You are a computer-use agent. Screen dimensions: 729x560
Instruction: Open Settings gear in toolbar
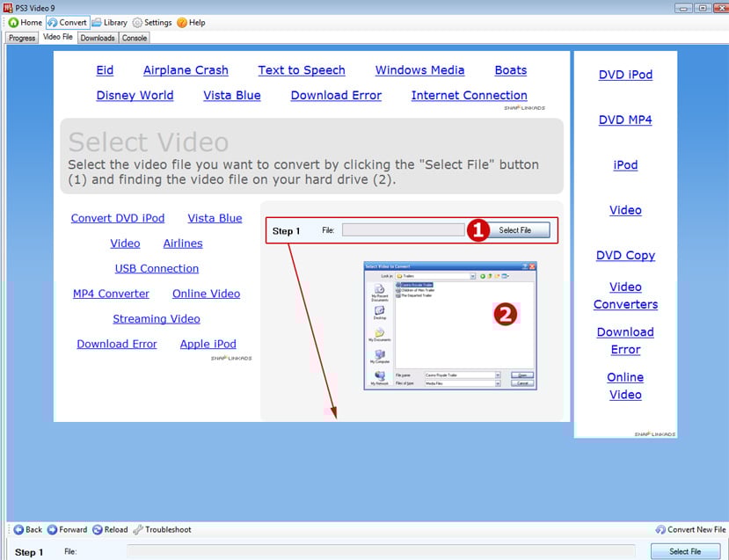point(137,22)
